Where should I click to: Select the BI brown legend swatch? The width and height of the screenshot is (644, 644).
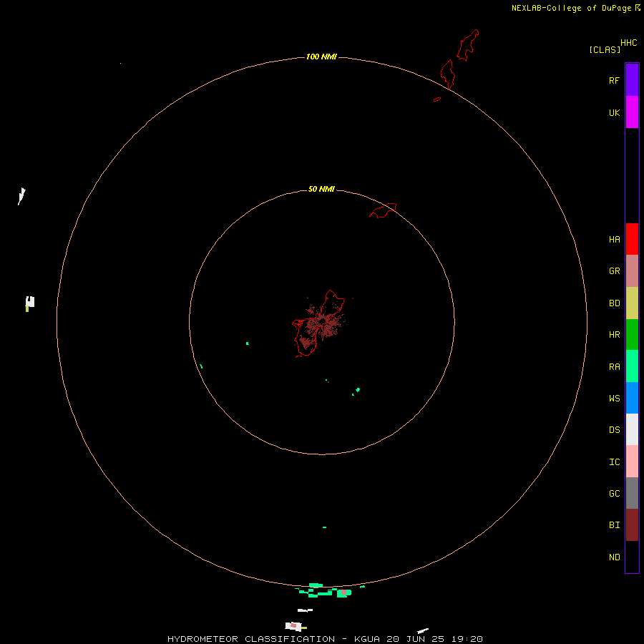pyautogui.click(x=632, y=525)
